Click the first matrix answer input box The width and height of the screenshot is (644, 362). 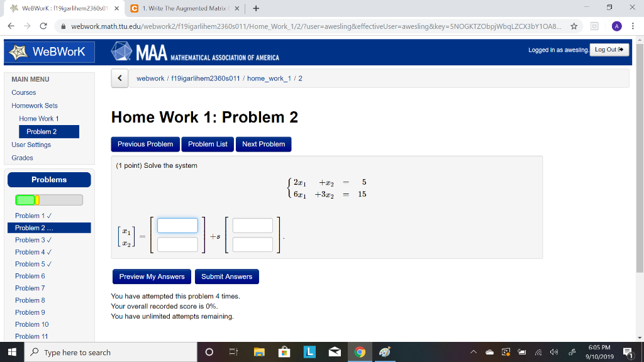point(177,225)
